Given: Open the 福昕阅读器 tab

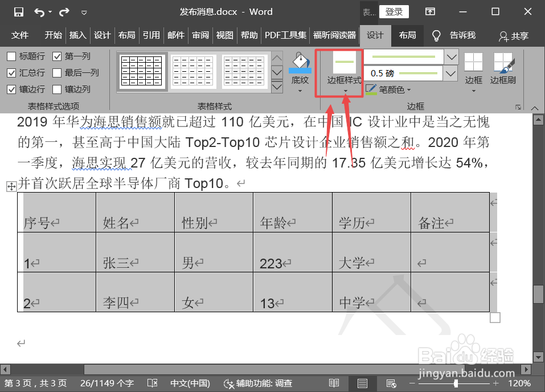Looking at the screenshot, I should coord(334,35).
